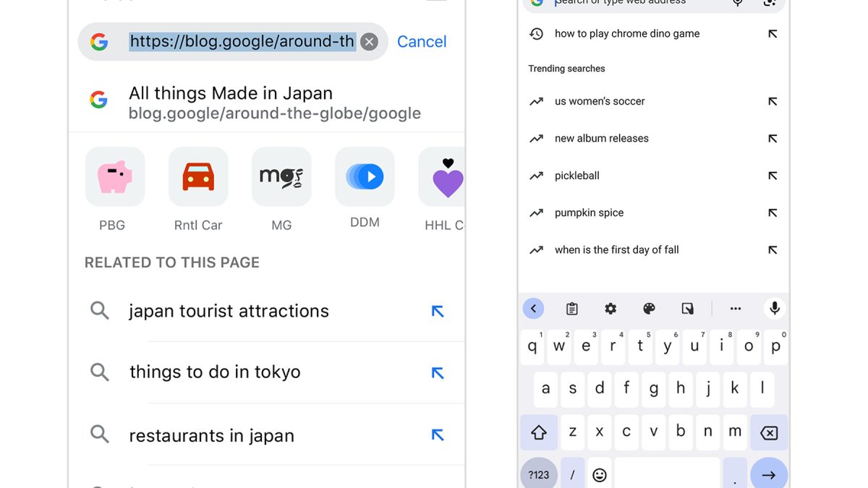Fill query with restaurants in japan arrow
Image resolution: width=868 pixels, height=488 pixels.
click(437, 435)
